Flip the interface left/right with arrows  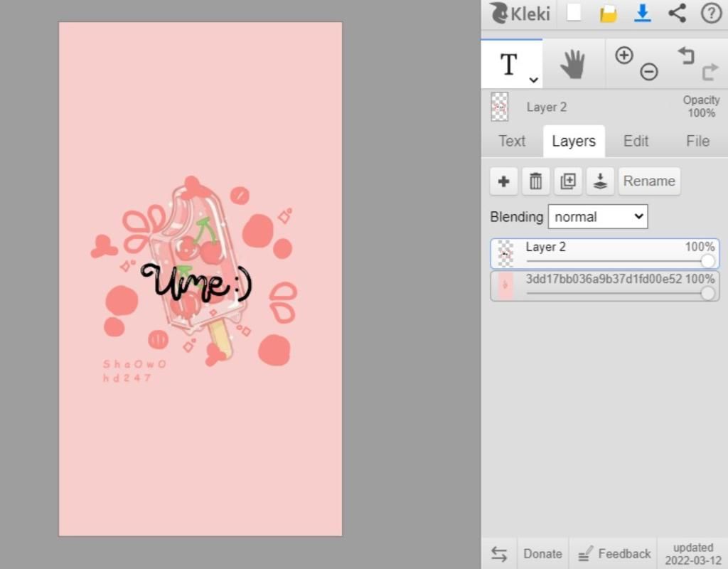pyautogui.click(x=499, y=553)
